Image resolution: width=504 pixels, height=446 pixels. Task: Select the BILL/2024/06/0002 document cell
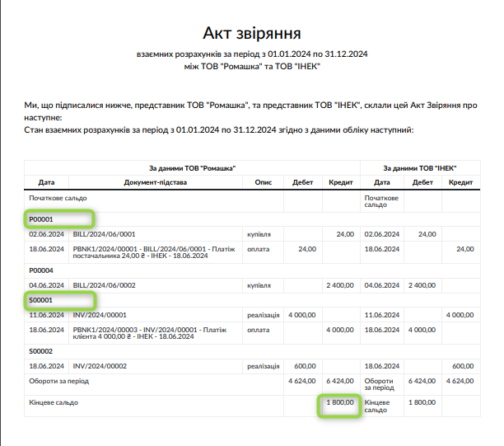[104, 285]
